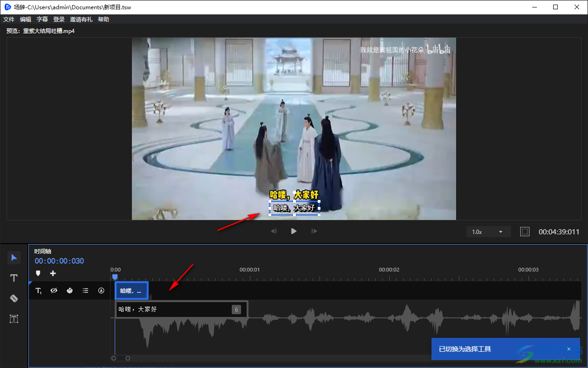Open the 帮助 menu

[104, 19]
